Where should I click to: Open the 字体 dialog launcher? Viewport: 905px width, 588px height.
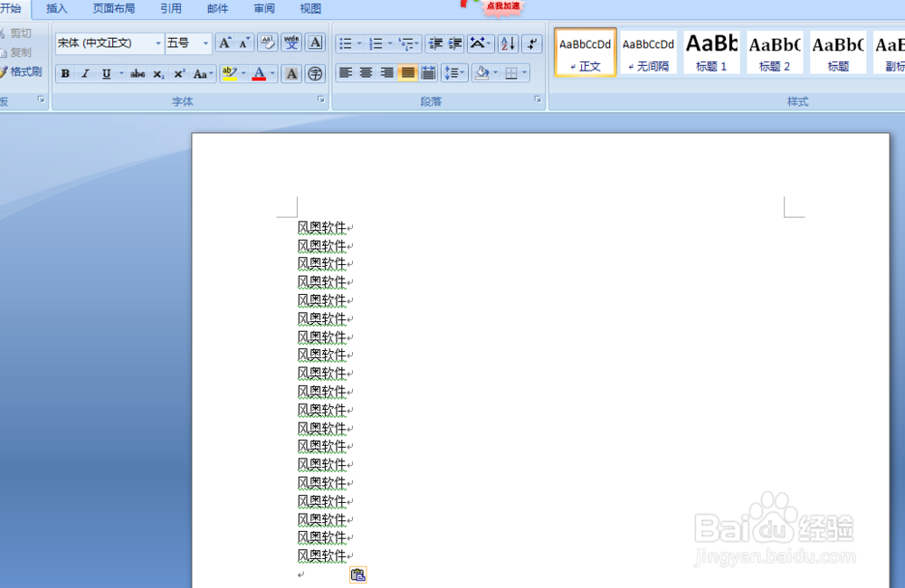[321, 100]
